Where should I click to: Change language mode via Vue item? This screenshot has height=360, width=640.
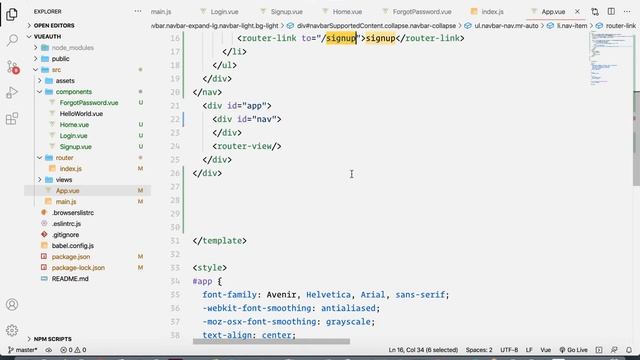click(x=546, y=350)
